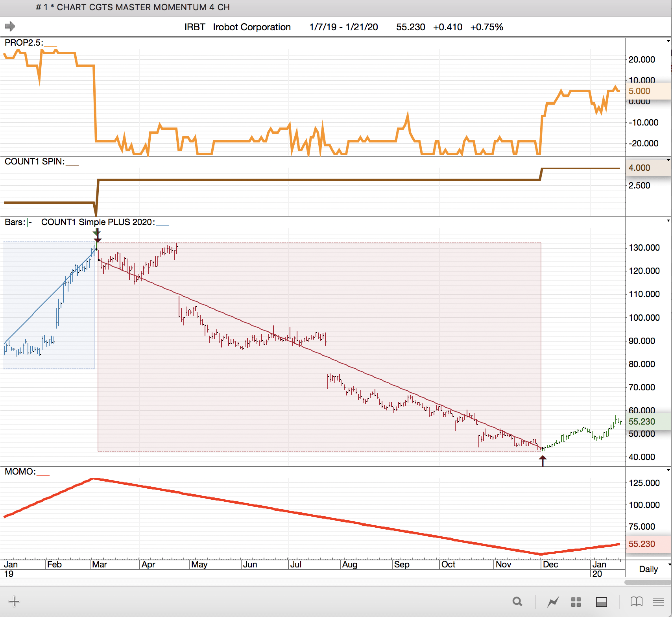Click the date range "1/7/19 - 1/21/20"

point(343,27)
